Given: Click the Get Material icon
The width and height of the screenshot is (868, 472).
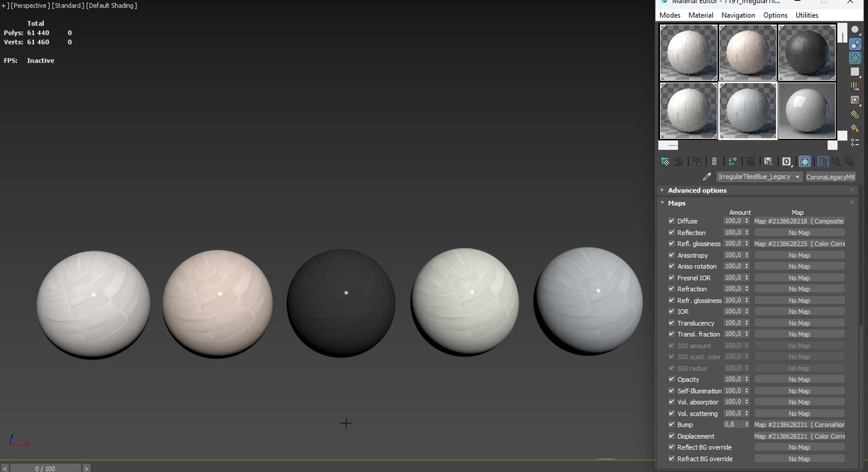Looking at the screenshot, I should coord(665,161).
